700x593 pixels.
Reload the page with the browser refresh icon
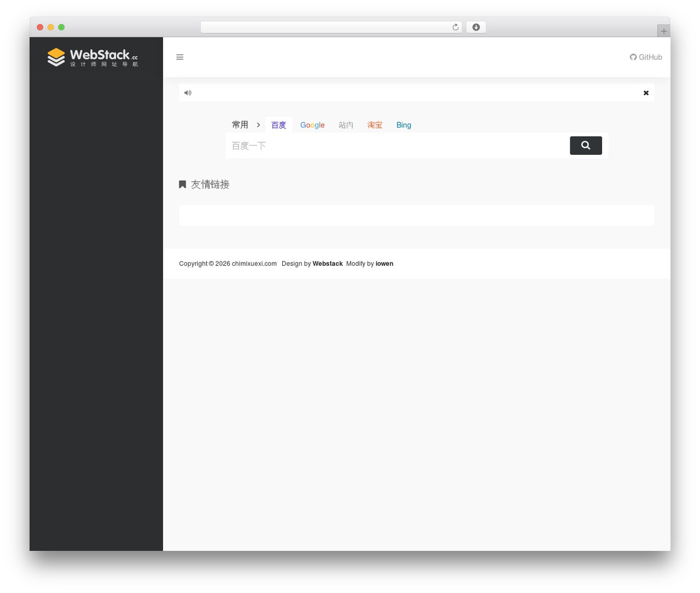(x=456, y=27)
